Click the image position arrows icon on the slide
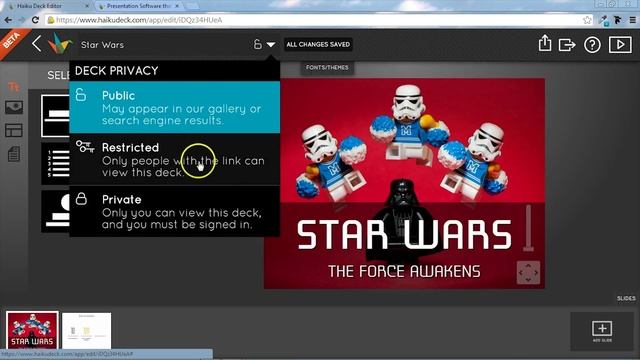Viewport: 640px width, 360px height. [528, 273]
